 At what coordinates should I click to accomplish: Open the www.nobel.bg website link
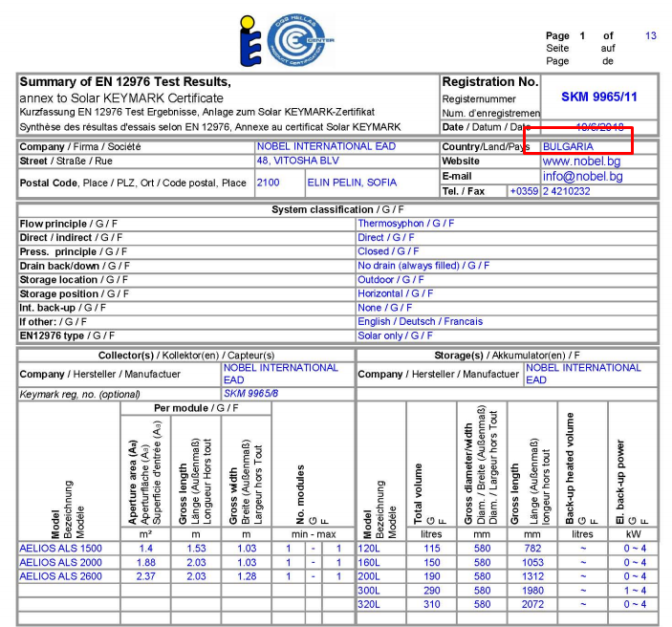581,162
